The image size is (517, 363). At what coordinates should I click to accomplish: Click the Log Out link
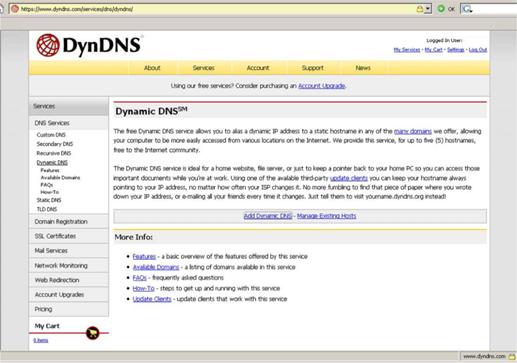(x=478, y=50)
